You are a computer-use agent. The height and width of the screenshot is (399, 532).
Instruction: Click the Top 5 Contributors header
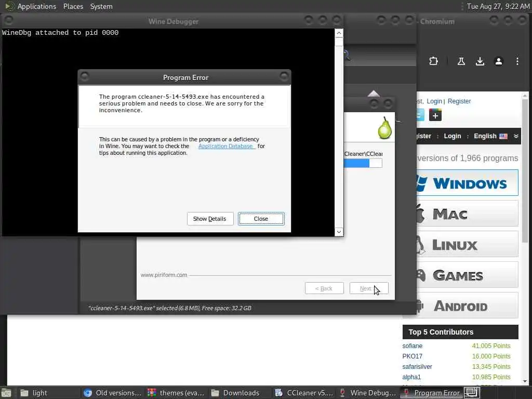click(x=460, y=332)
